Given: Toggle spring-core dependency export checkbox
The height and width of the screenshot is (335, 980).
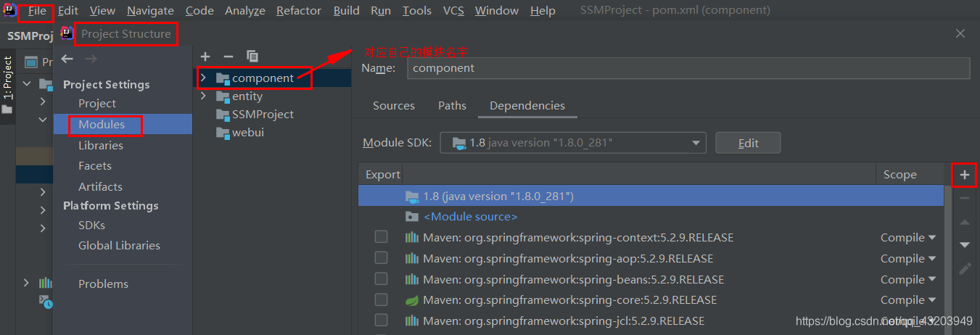Looking at the screenshot, I should pyautogui.click(x=381, y=299).
